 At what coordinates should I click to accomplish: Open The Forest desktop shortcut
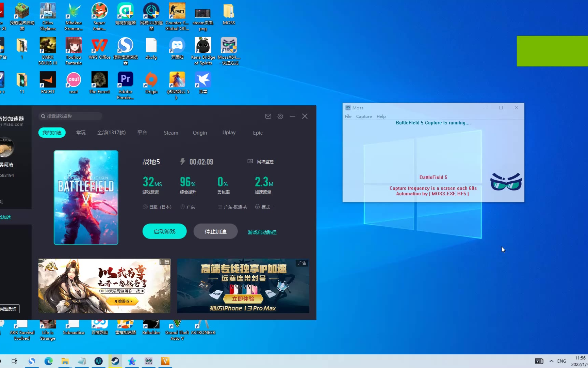99,83
